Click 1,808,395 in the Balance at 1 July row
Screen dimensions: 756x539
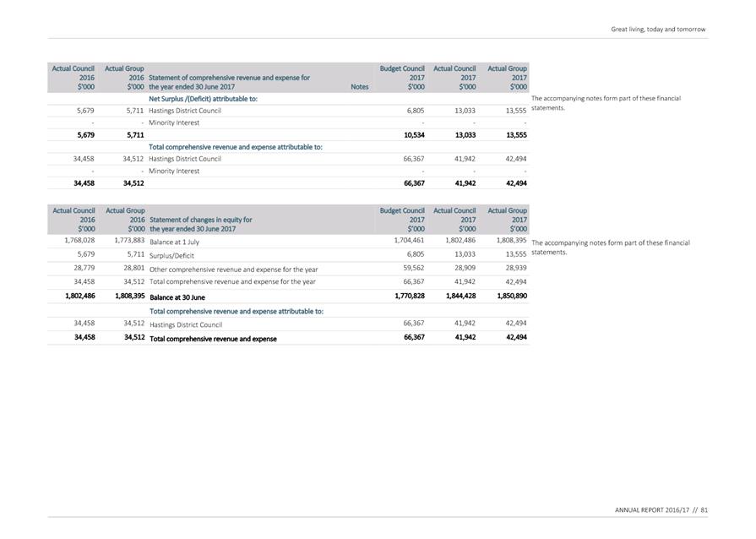[512, 240]
